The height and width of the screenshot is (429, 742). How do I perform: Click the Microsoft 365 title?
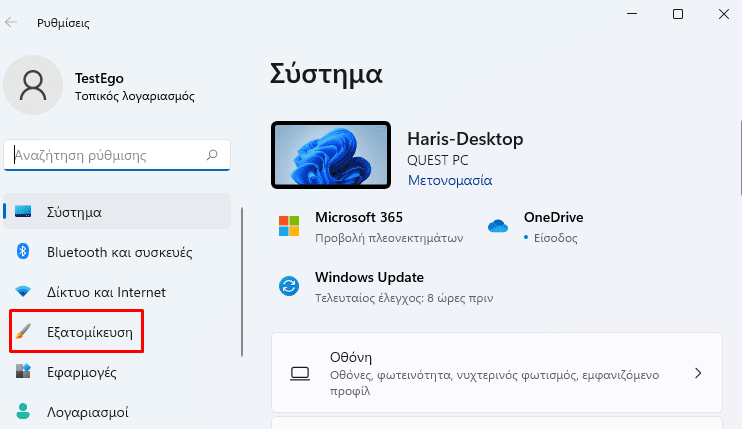359,217
